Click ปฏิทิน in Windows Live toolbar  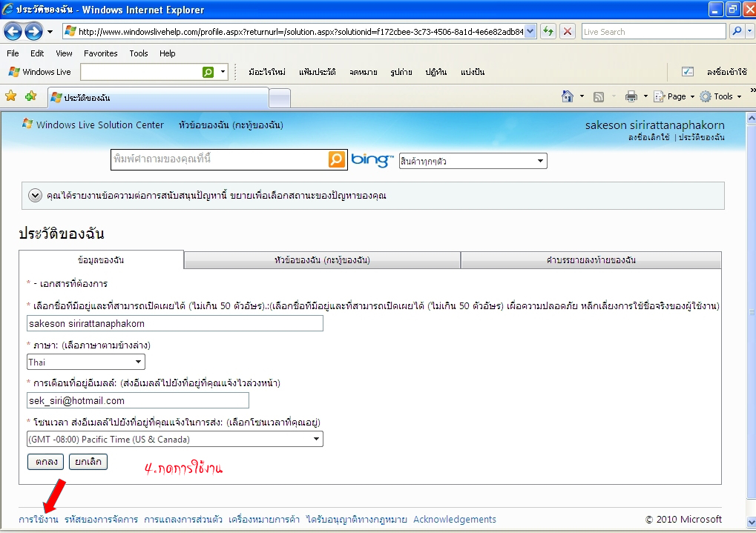[x=435, y=73]
